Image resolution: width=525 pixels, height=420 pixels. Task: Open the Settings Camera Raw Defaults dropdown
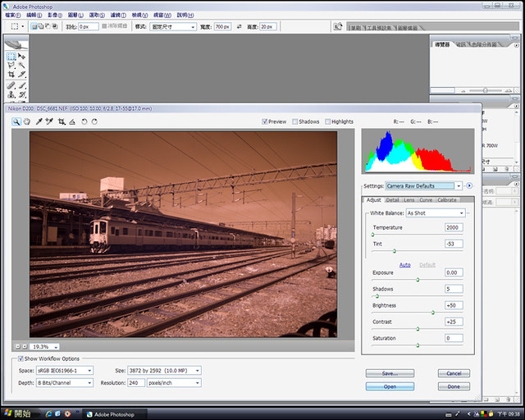pyautogui.click(x=423, y=186)
